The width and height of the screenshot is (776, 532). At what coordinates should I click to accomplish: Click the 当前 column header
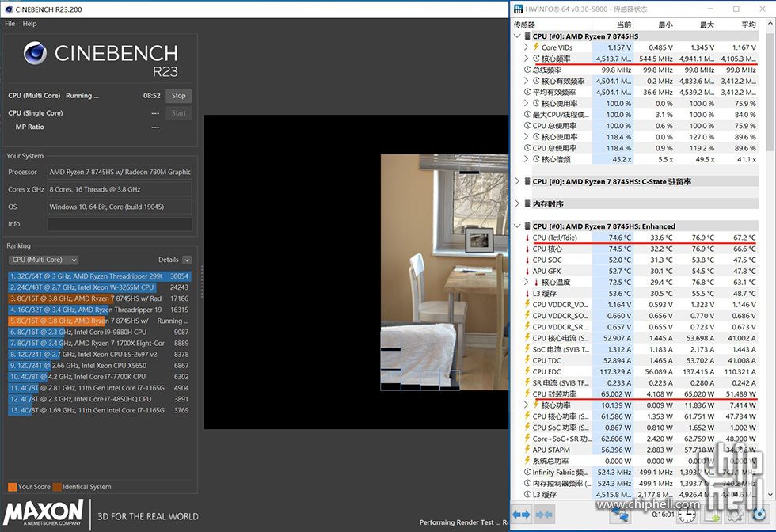click(613, 25)
